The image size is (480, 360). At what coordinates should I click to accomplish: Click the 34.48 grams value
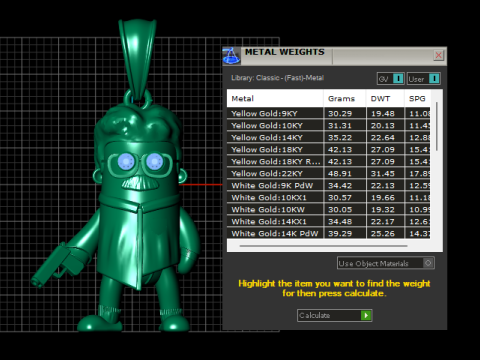click(340, 222)
